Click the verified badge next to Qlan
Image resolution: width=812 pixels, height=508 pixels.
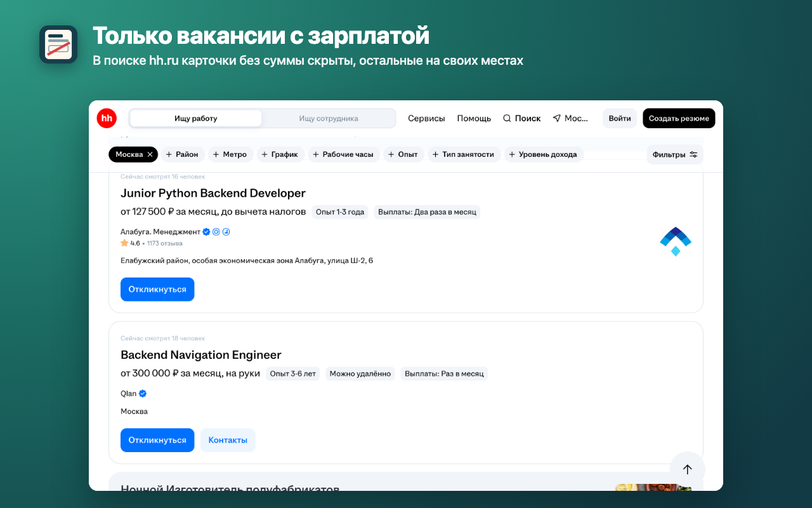(143, 394)
